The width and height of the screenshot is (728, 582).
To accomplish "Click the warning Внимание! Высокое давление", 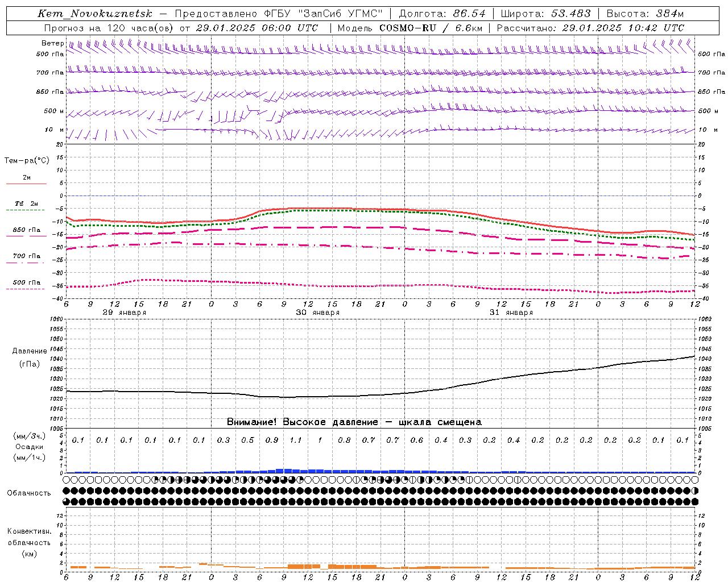I will pyautogui.click(x=303, y=422).
